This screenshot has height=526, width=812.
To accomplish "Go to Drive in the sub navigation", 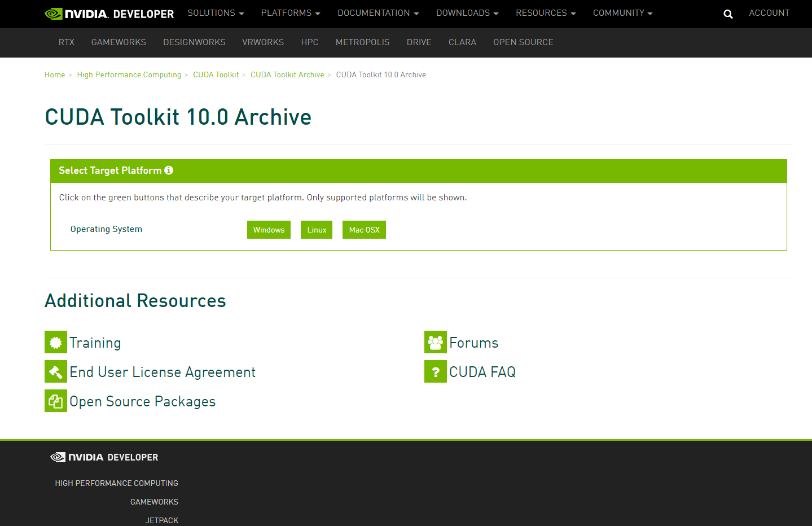I will pyautogui.click(x=419, y=42).
